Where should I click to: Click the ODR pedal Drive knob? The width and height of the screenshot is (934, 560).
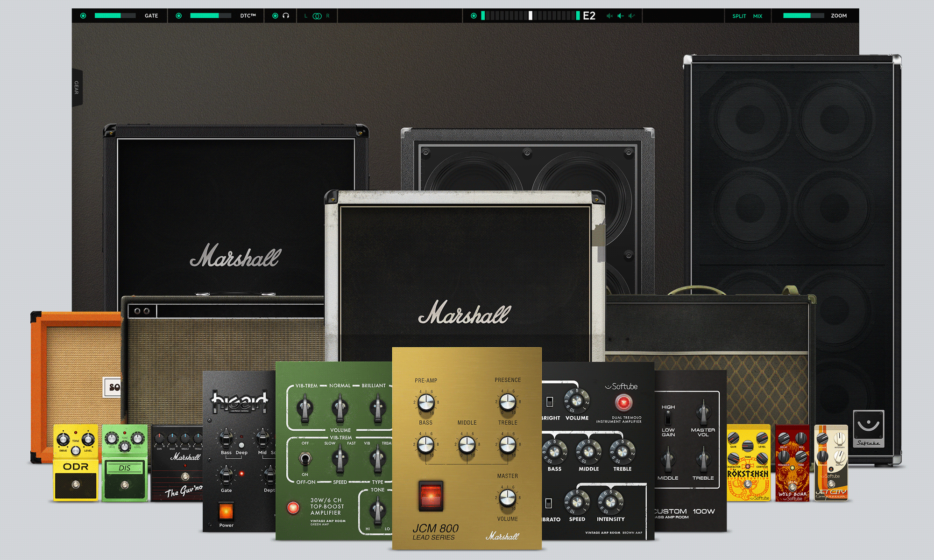point(63,439)
